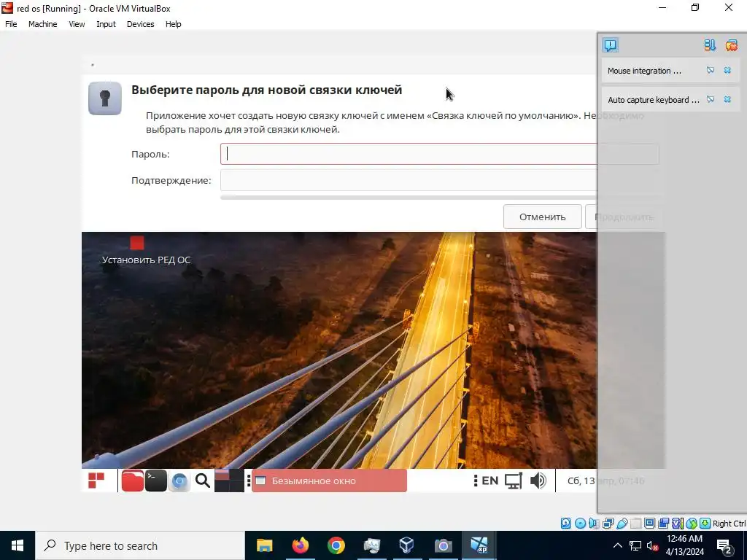Disable the Mouse integration notification message
Screen dimensions: 747x560
pyautogui.click(x=711, y=71)
